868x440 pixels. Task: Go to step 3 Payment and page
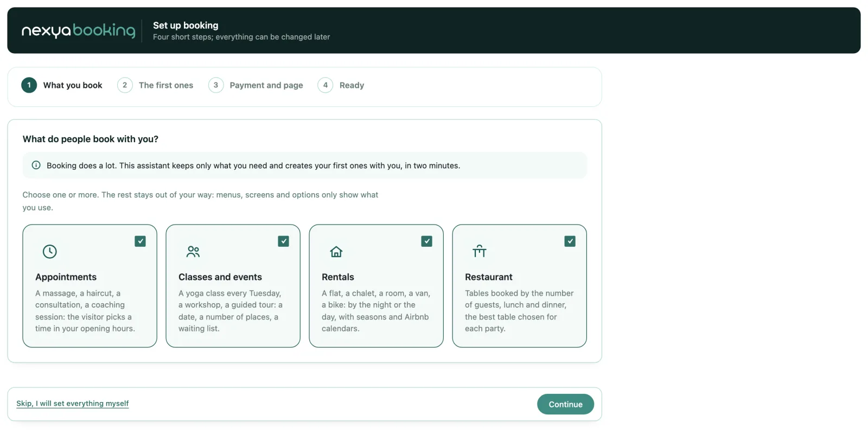tap(256, 85)
